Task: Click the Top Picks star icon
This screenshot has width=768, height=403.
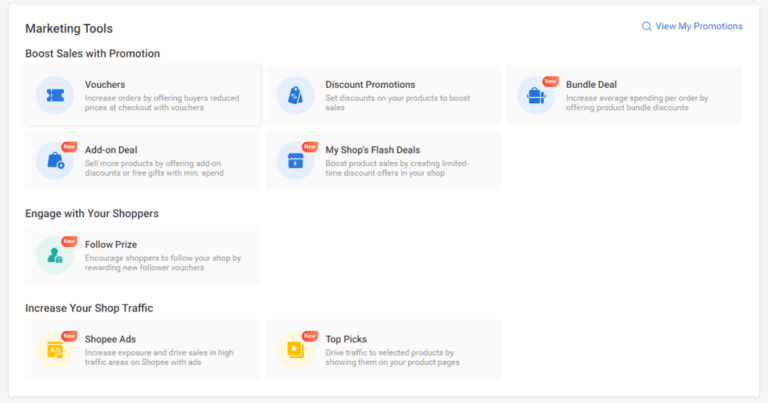Action: click(295, 349)
